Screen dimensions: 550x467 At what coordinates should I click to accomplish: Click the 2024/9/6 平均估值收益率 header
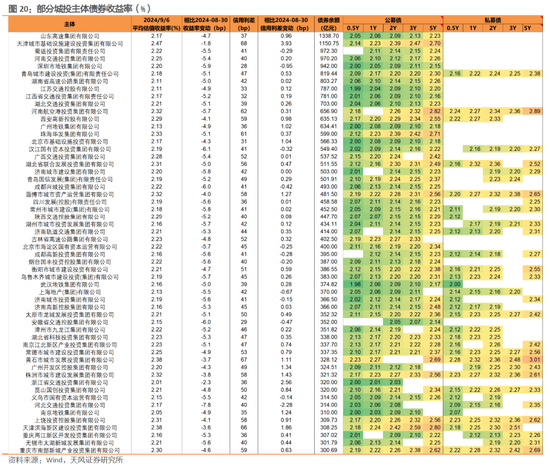click(156, 24)
